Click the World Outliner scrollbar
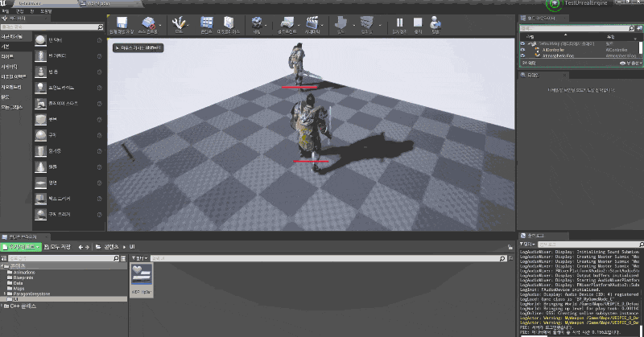This screenshot has width=644, height=337. click(641, 47)
